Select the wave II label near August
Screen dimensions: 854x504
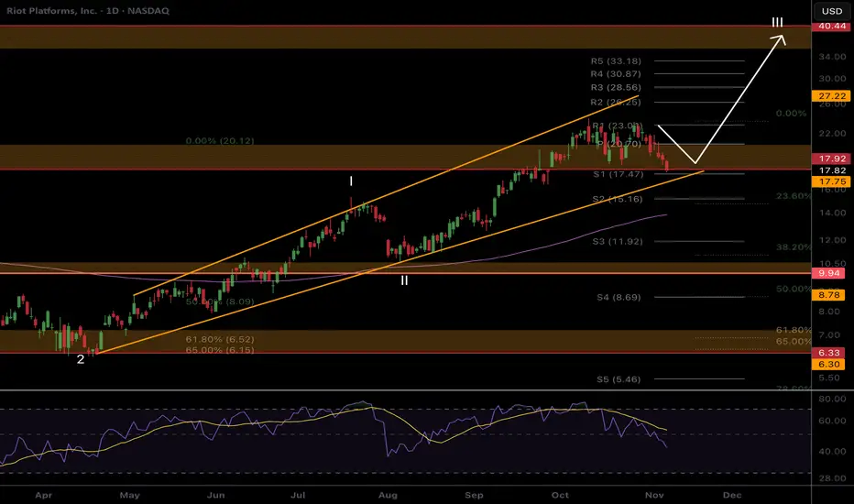pyautogui.click(x=404, y=280)
